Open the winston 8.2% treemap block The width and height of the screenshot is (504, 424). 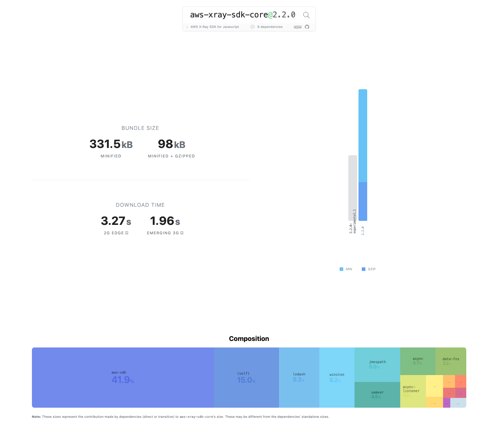[337, 378]
